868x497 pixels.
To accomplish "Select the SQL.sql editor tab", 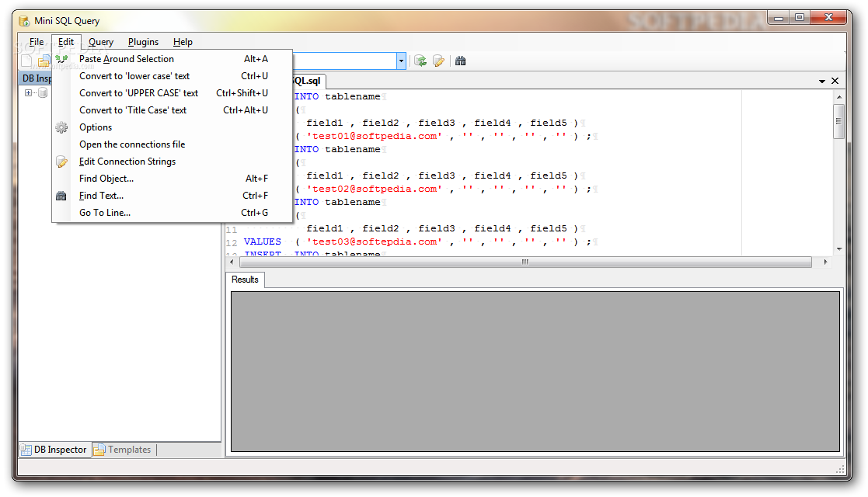I will pos(309,82).
